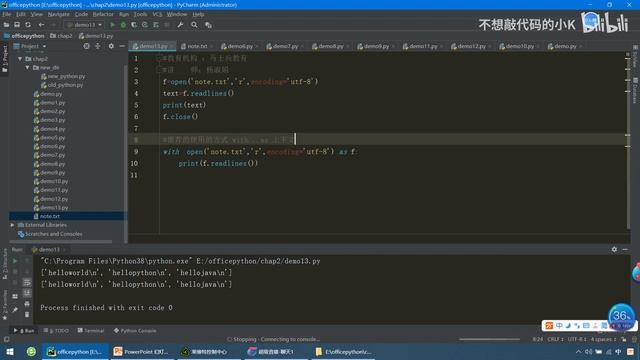Open Search Everywhere magnifier icon
Viewport: 640px width, 360px height.
click(x=194, y=25)
